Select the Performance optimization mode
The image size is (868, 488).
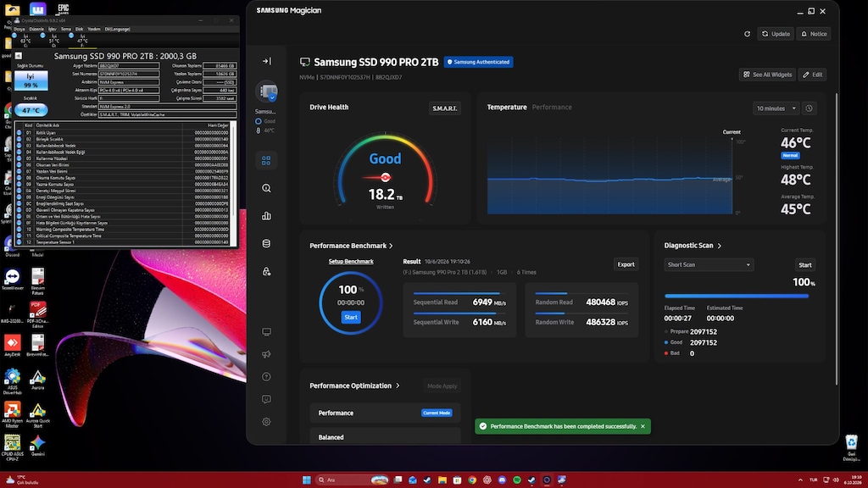[x=385, y=413]
